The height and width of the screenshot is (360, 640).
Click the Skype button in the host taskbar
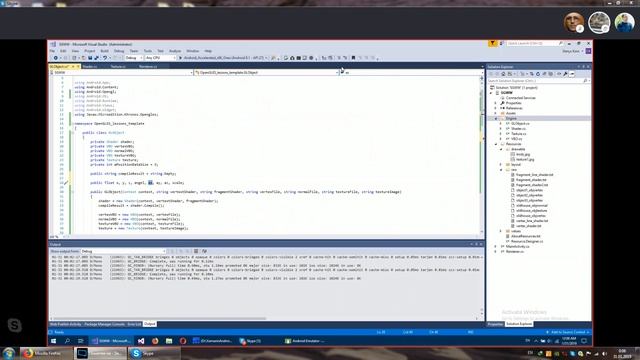click(154, 353)
